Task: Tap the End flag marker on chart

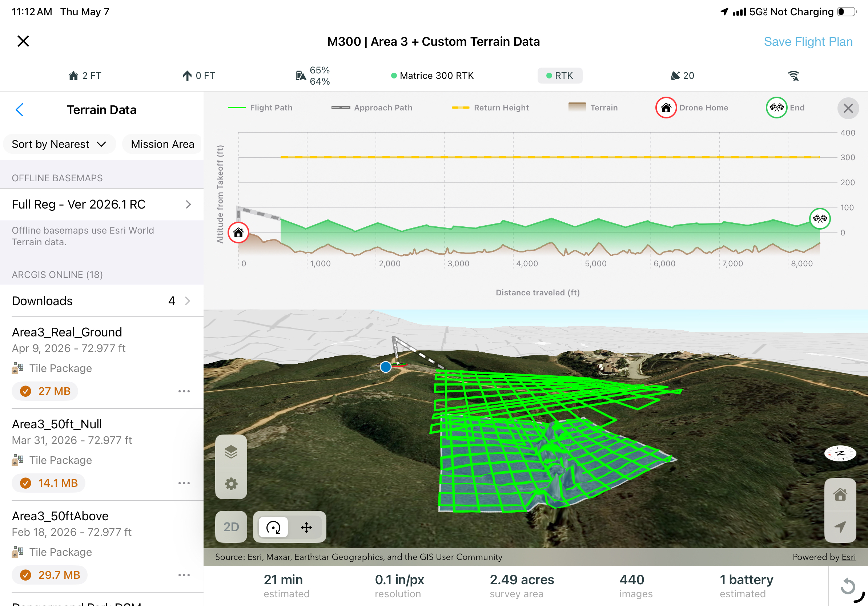Action: (820, 218)
